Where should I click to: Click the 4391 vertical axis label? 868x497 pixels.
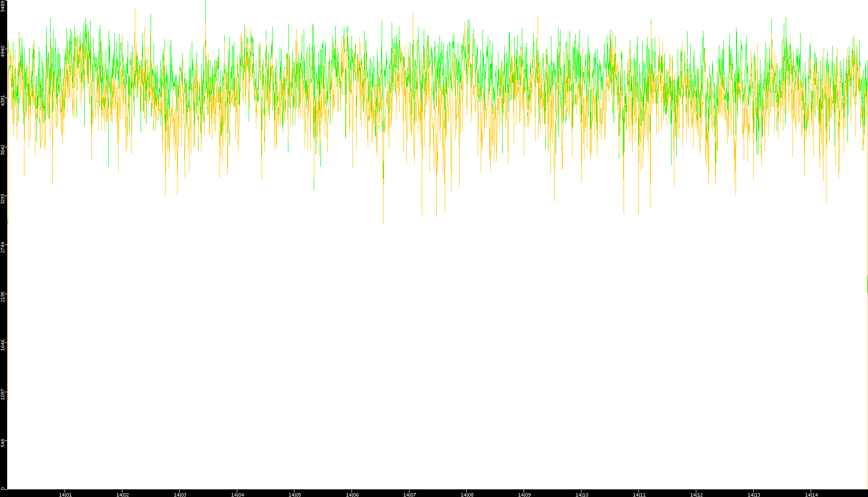3,100
